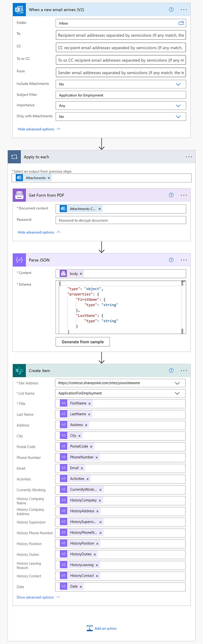Open help for Get Form from PDF

(171, 195)
